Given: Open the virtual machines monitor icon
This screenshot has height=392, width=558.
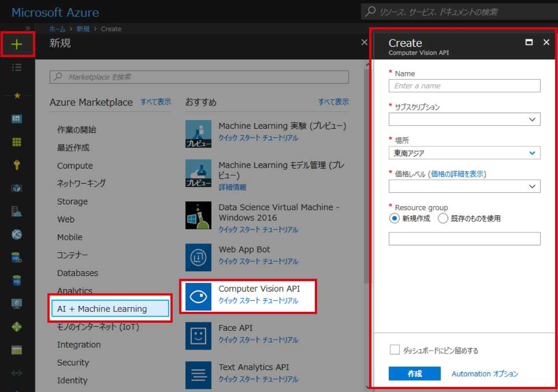Looking at the screenshot, I should (17, 303).
